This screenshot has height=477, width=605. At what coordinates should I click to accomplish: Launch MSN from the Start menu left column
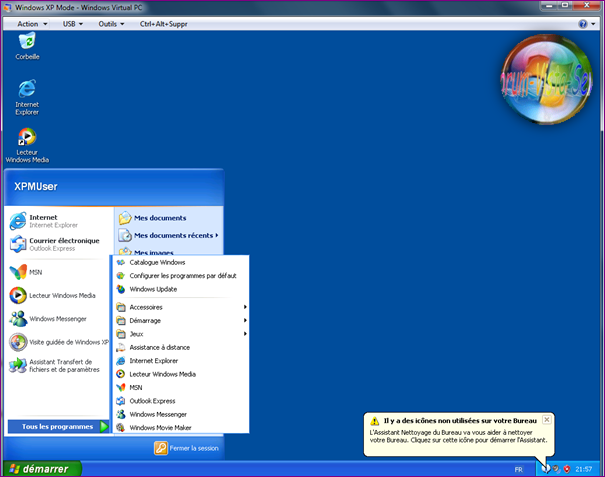(x=59, y=272)
